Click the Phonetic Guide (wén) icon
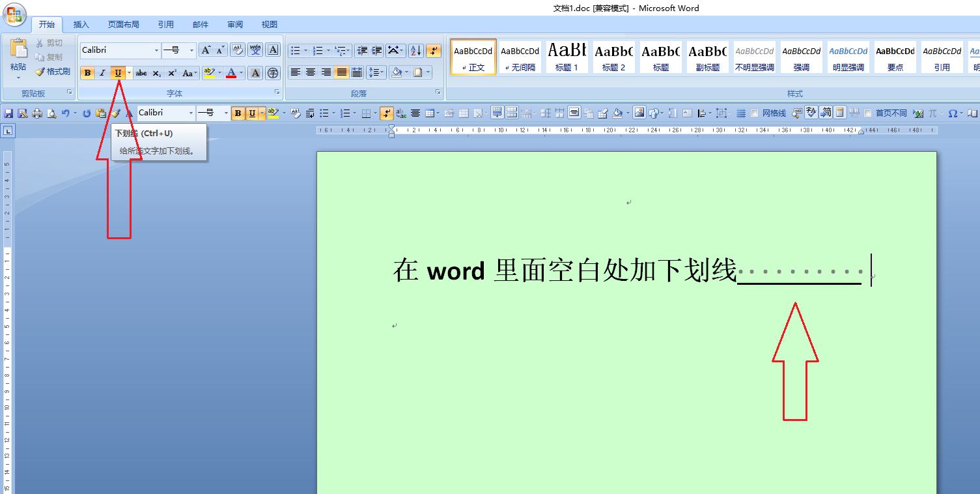This screenshot has width=980, height=494. [255, 50]
